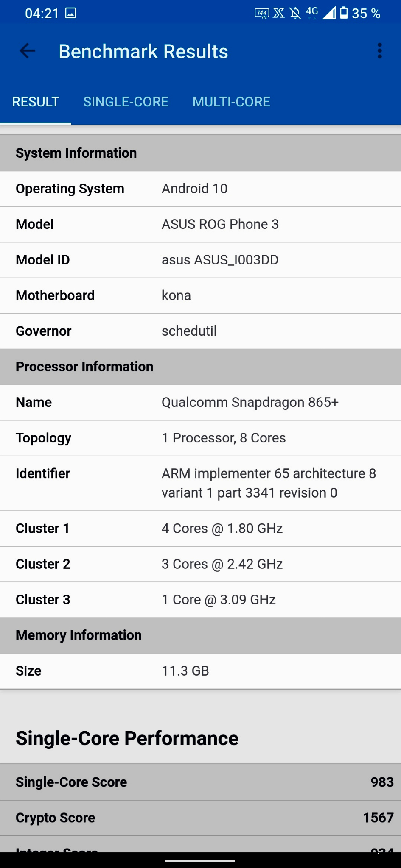Tap the muted notifications bell icon
The width and height of the screenshot is (401, 868).
[x=295, y=14]
